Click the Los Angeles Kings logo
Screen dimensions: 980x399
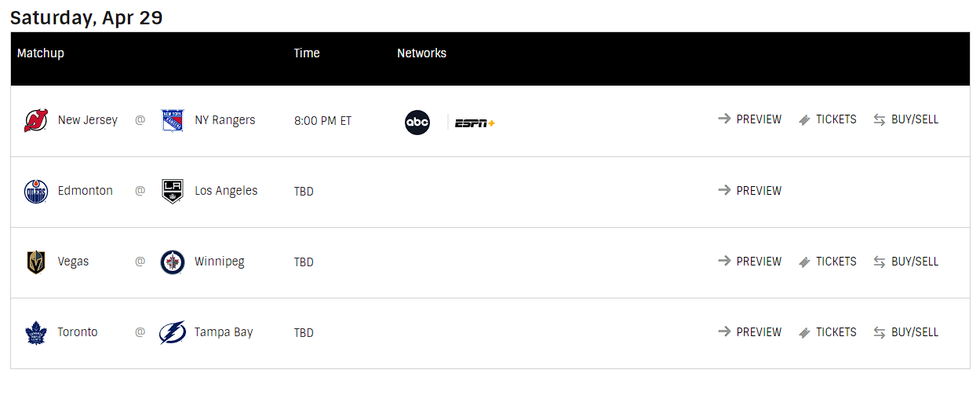173,191
